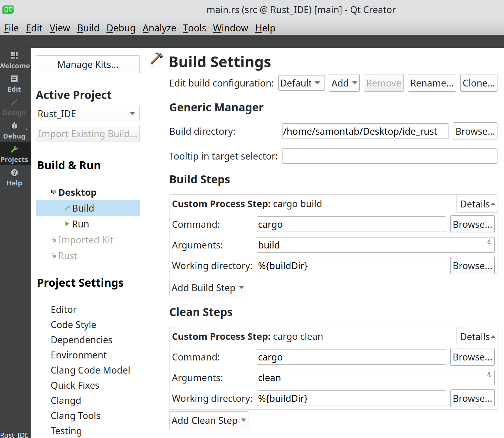The width and height of the screenshot is (504, 438).
Task: Open Quick Fixes settings
Action: coord(75,385)
